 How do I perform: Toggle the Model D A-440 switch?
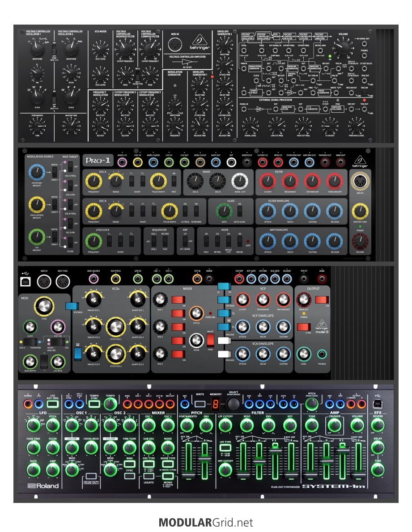pos(304,327)
